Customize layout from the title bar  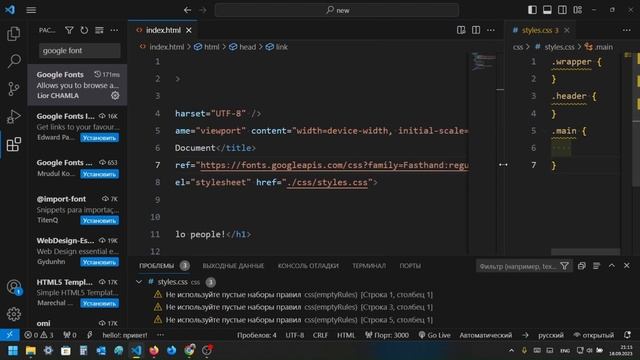(x=578, y=10)
